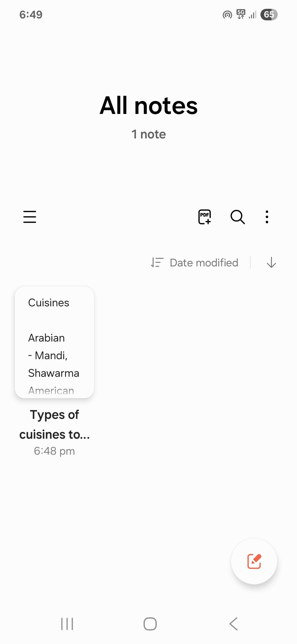Tap the battery level indicator
The height and width of the screenshot is (644, 297).
coord(269,15)
